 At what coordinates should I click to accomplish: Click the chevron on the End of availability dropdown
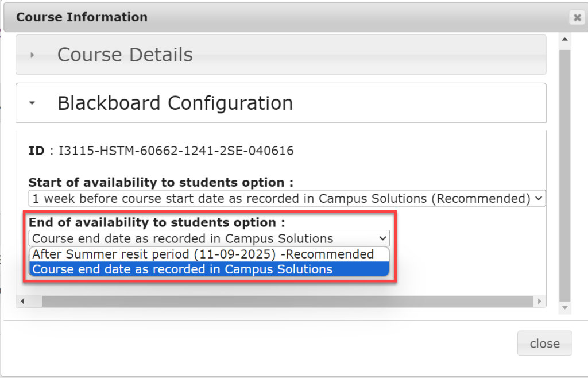pos(383,238)
